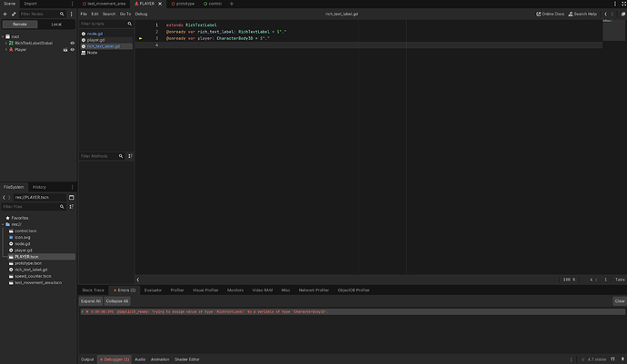
Task: Toggle visibility of Player node
Action: tap(73, 50)
